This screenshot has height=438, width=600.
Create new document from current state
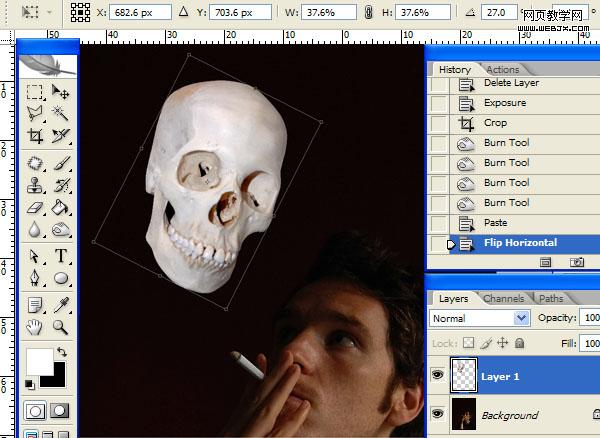pos(545,262)
